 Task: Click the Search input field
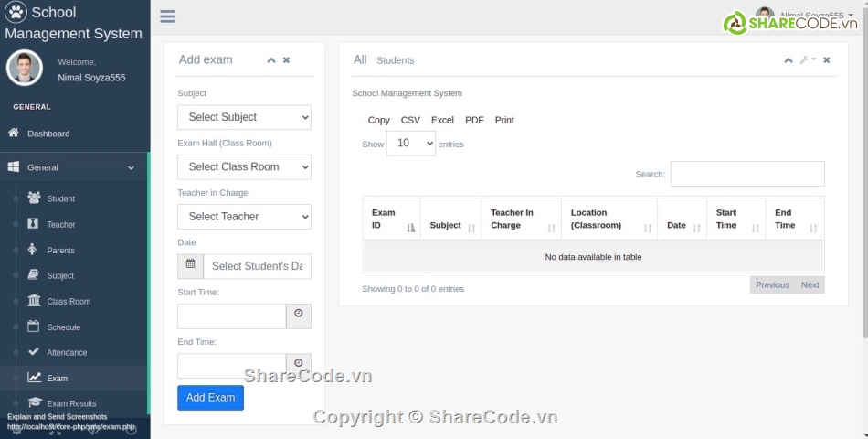[746, 174]
